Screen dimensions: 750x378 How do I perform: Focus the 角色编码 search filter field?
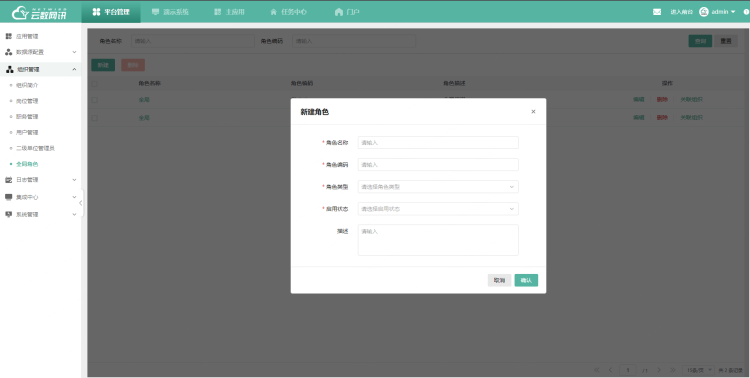click(x=354, y=41)
